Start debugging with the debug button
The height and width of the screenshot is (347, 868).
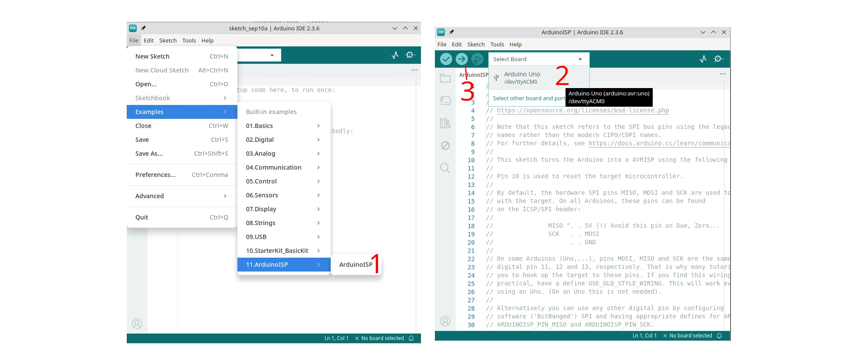point(477,59)
